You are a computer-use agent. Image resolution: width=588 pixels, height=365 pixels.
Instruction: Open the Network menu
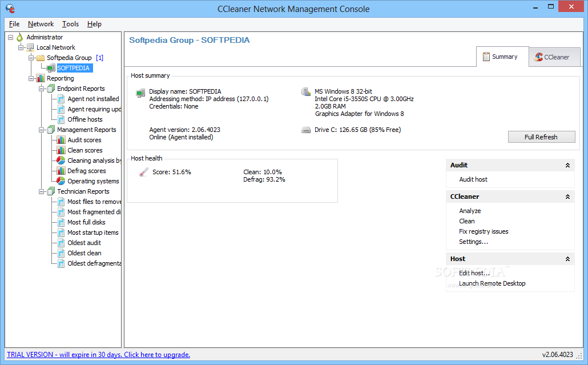(41, 24)
